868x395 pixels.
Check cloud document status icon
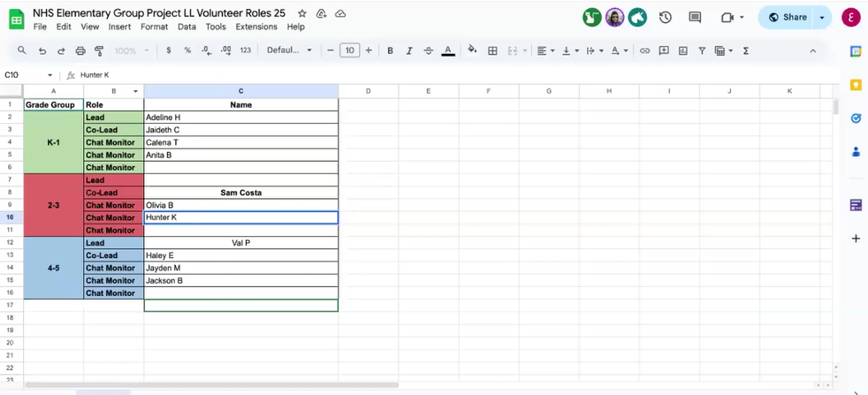[340, 14]
